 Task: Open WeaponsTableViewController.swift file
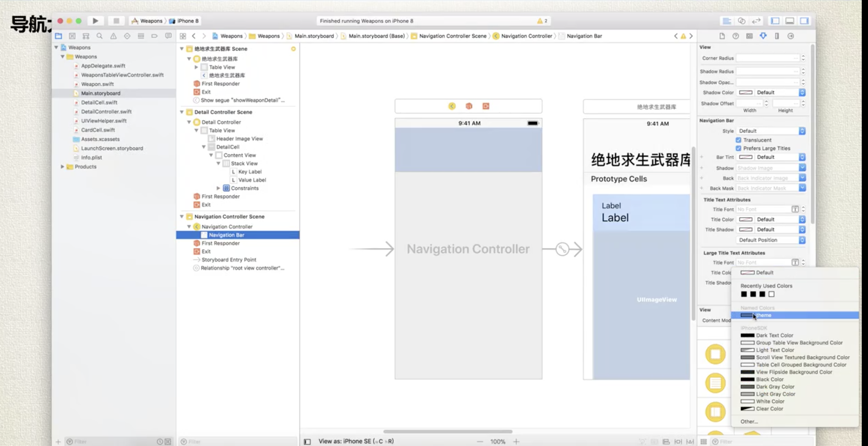(x=122, y=75)
